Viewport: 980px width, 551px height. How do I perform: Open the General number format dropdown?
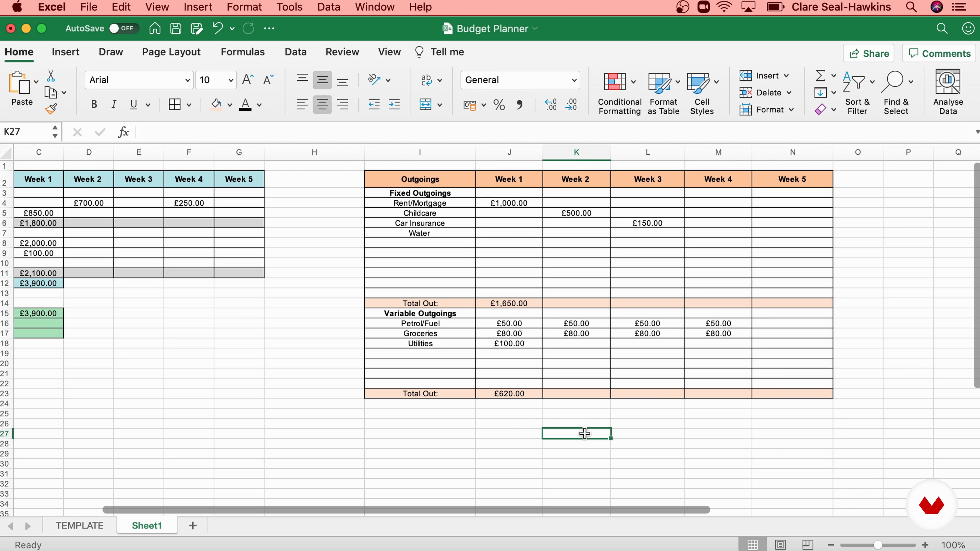coord(574,80)
